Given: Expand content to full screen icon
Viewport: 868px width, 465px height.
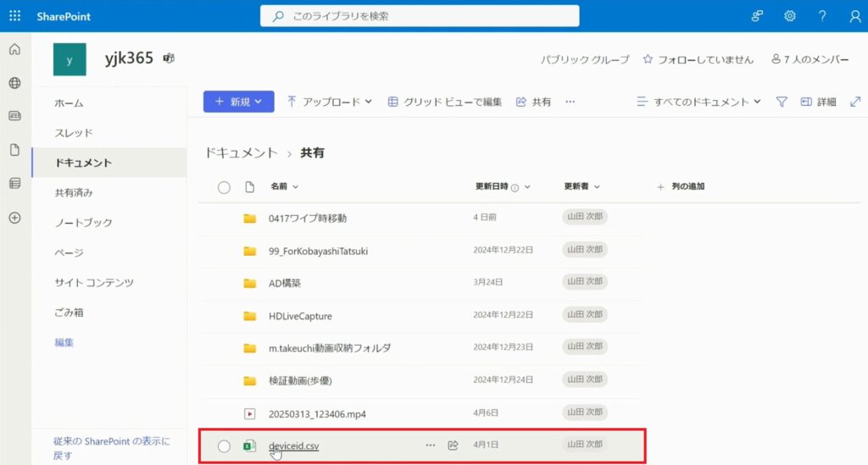Looking at the screenshot, I should click(854, 102).
